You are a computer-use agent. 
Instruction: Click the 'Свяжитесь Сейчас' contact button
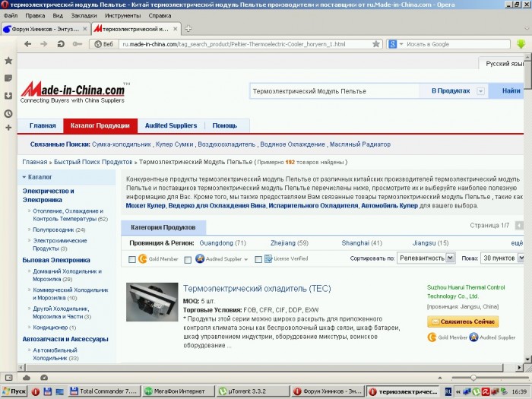463,321
